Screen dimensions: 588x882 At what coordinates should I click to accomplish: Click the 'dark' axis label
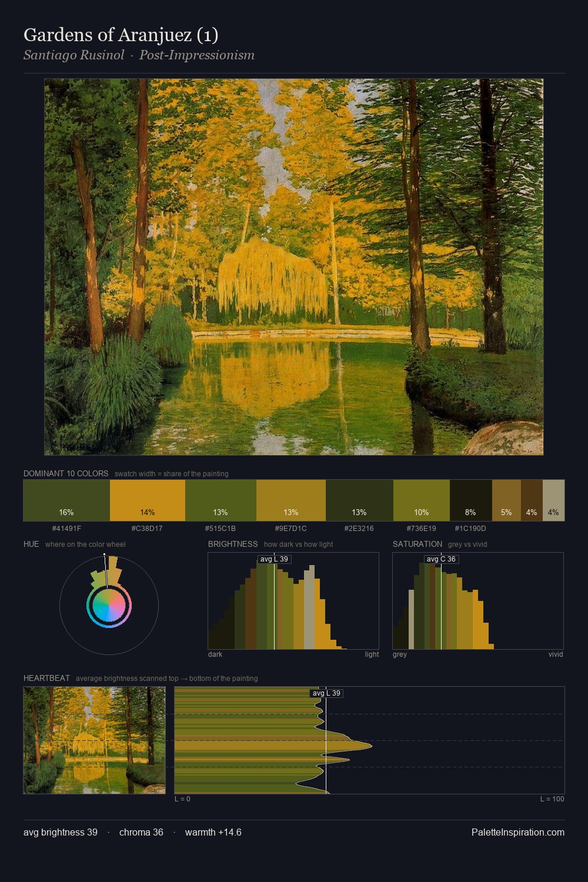(x=215, y=654)
